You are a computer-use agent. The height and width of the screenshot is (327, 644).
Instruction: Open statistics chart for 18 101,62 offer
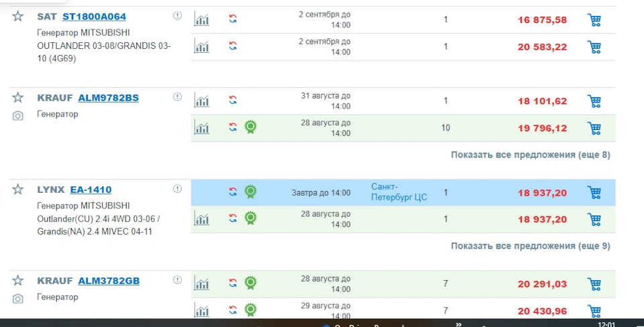pos(202,101)
